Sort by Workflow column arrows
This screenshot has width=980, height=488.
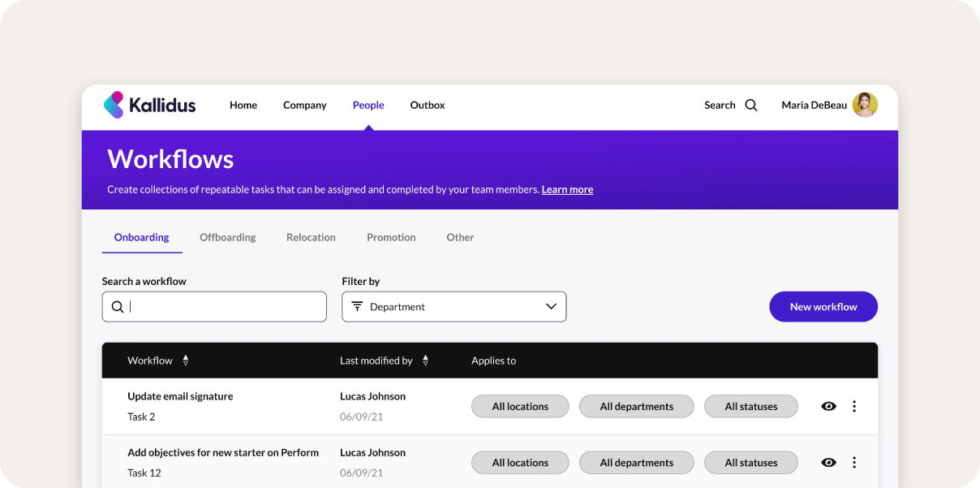tap(186, 361)
